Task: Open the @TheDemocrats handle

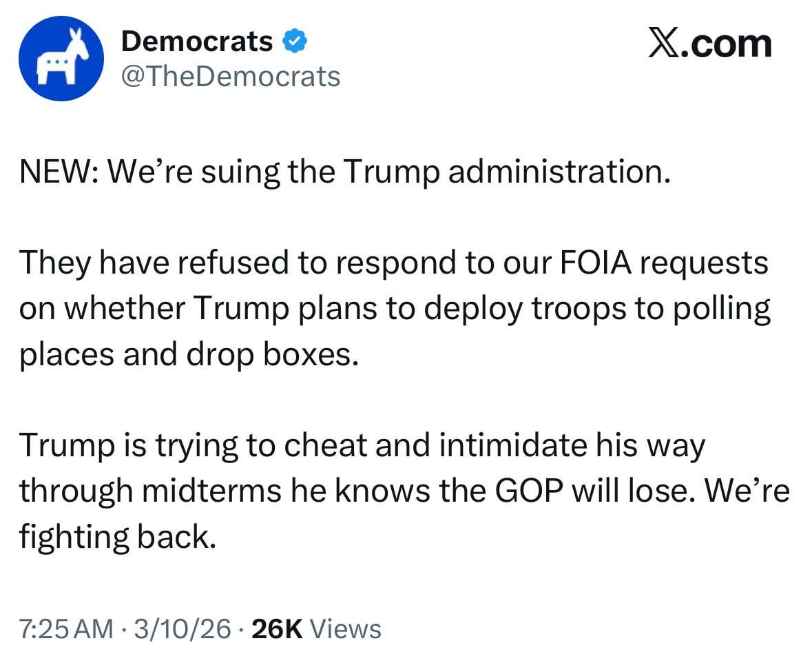Action: tap(231, 76)
